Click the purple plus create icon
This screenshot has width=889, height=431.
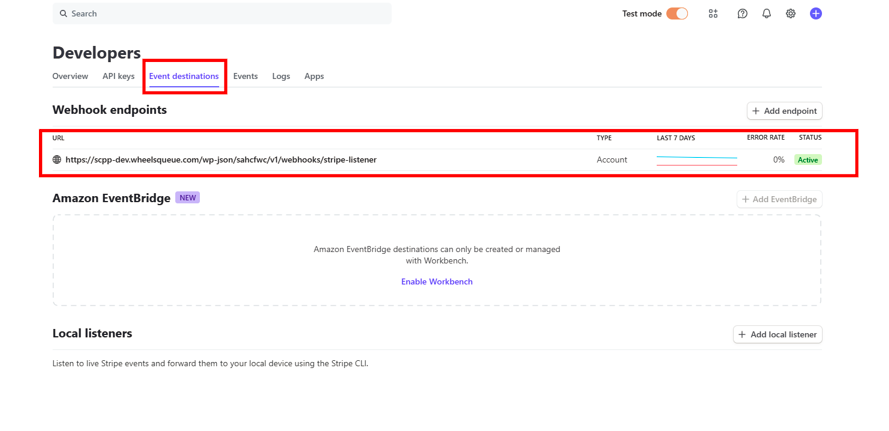coord(815,14)
